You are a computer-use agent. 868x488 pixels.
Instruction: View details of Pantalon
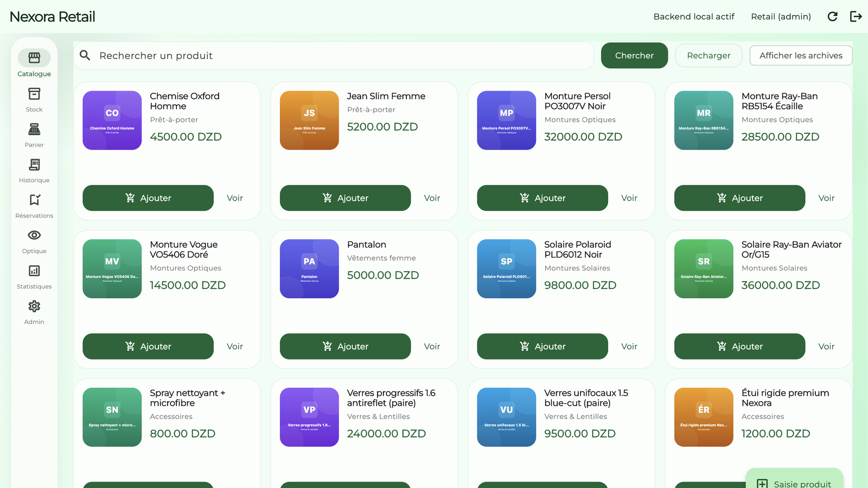tap(432, 346)
